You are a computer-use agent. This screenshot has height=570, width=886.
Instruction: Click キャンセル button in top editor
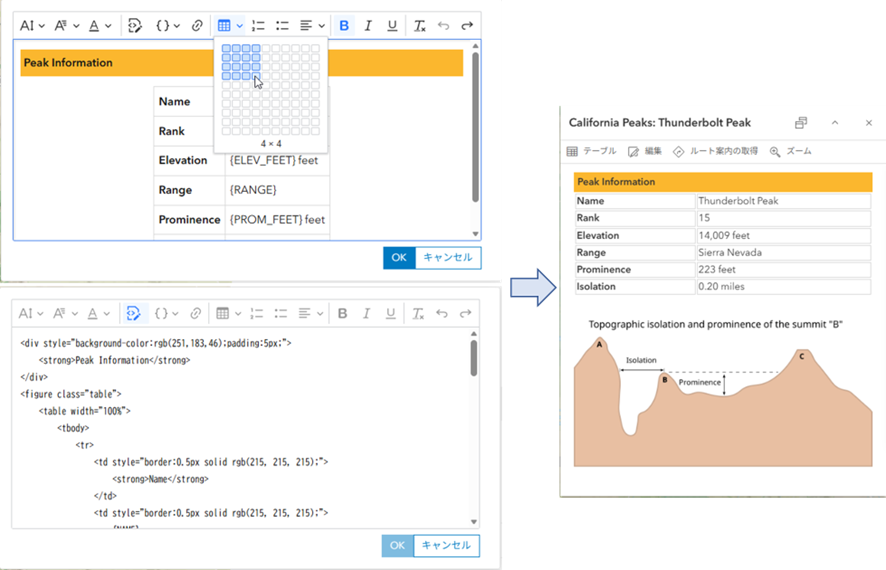tap(448, 258)
